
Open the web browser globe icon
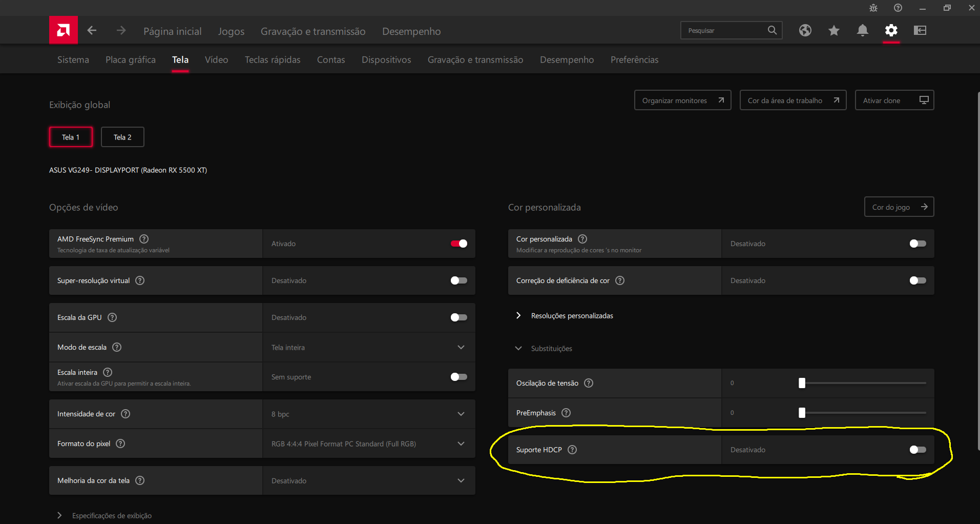pos(805,30)
